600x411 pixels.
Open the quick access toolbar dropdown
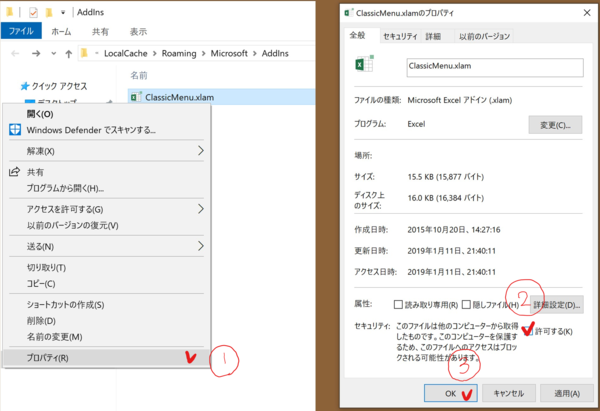63,13
